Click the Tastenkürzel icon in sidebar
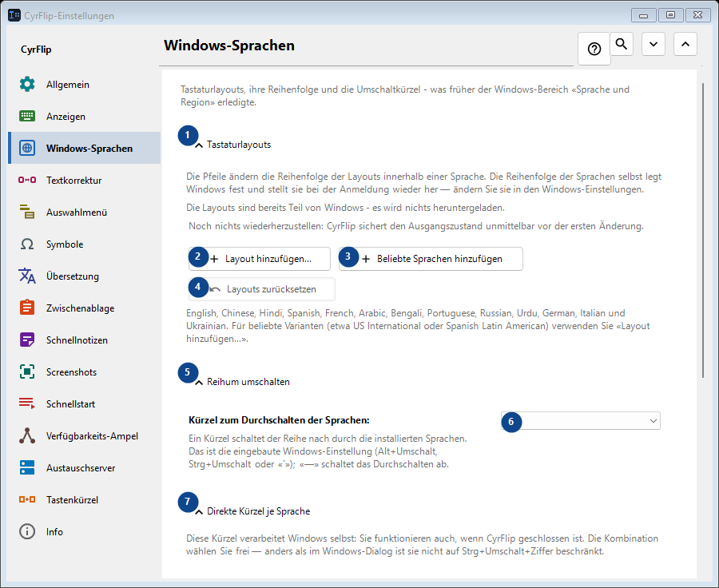Image resolution: width=719 pixels, height=588 pixels. pos(27,499)
